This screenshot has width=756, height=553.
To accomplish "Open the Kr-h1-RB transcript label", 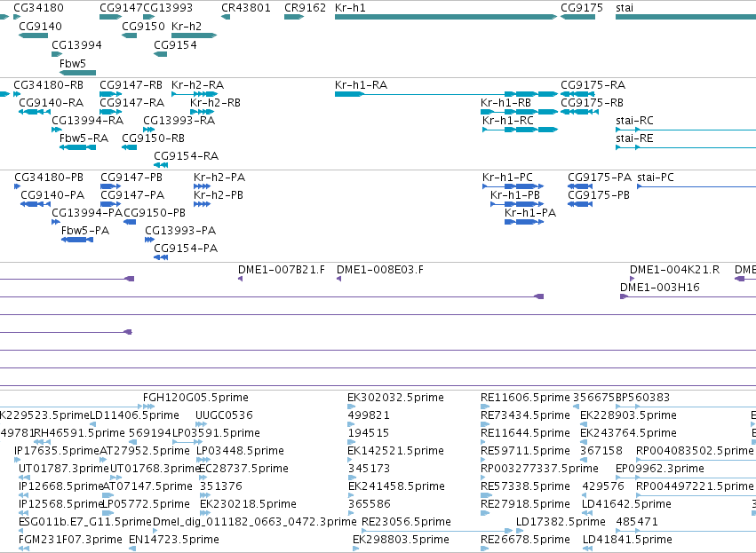I will 505,103.
